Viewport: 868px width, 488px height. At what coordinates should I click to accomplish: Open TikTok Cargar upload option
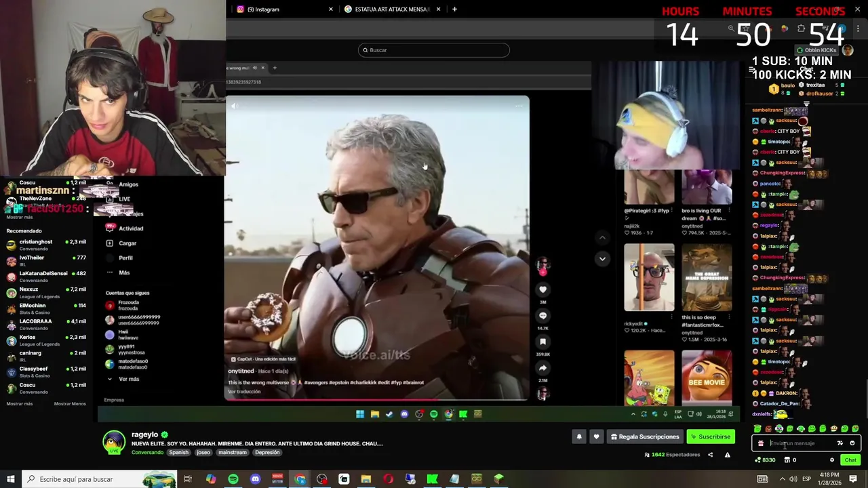pyautogui.click(x=121, y=243)
